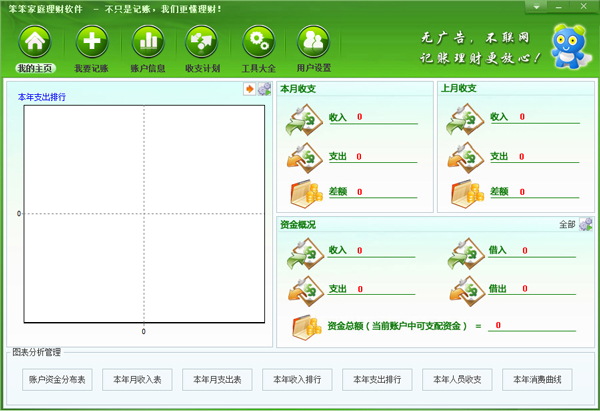
Task: Click 上月收支 收入 icon
Action: 465,119
